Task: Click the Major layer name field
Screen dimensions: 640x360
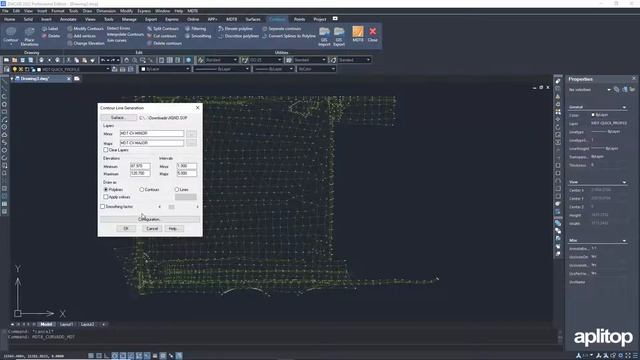Action: 152,143
